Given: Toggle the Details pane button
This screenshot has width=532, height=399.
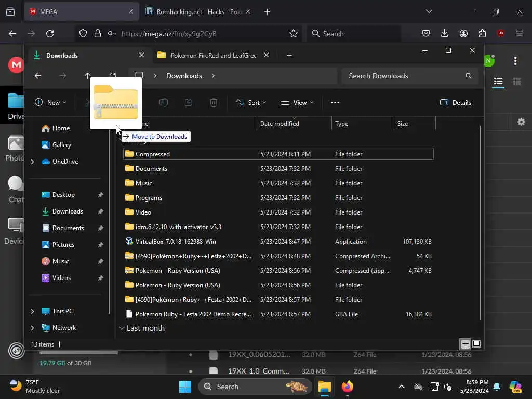Looking at the screenshot, I should (455, 102).
